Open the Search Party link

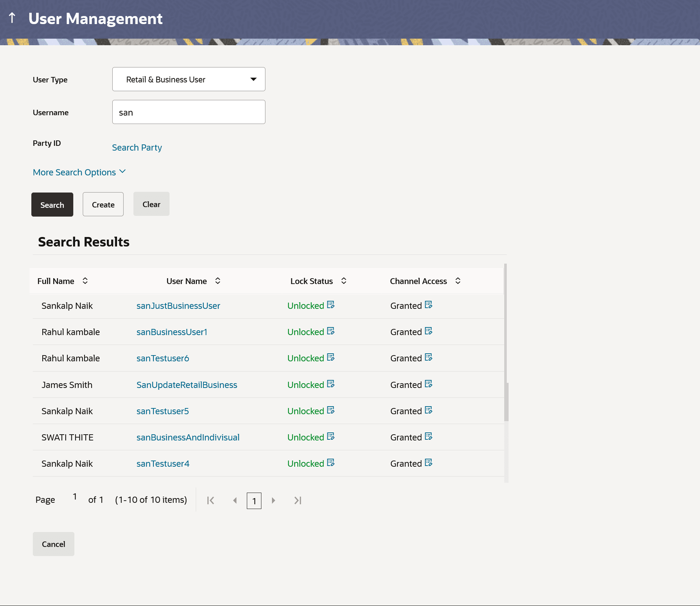[137, 147]
